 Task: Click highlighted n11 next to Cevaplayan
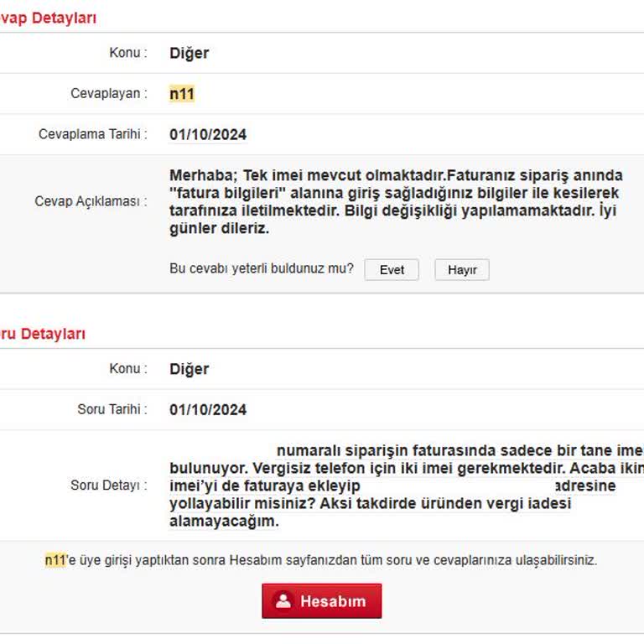[182, 94]
